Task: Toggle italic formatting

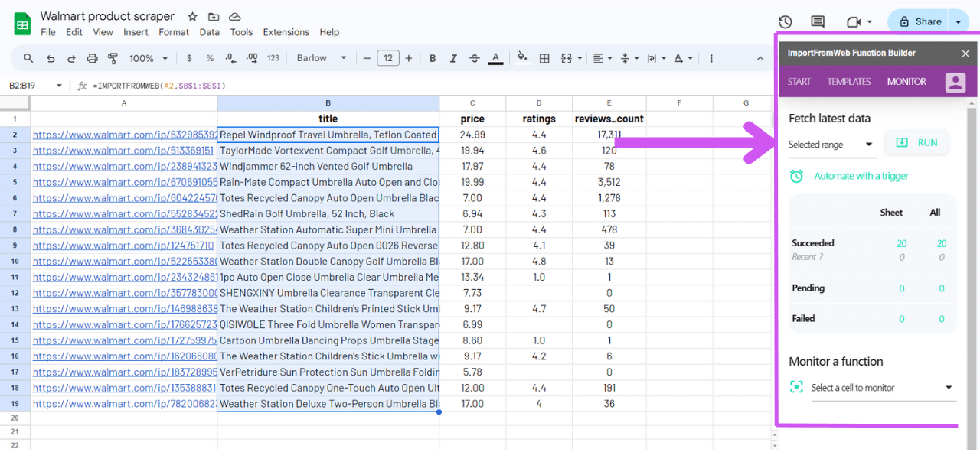Action: click(x=453, y=59)
